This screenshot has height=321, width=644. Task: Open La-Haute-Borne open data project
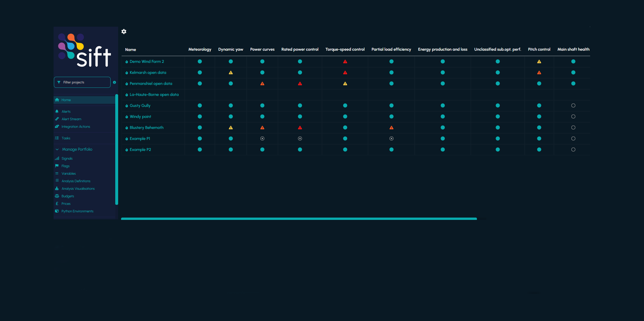click(154, 95)
